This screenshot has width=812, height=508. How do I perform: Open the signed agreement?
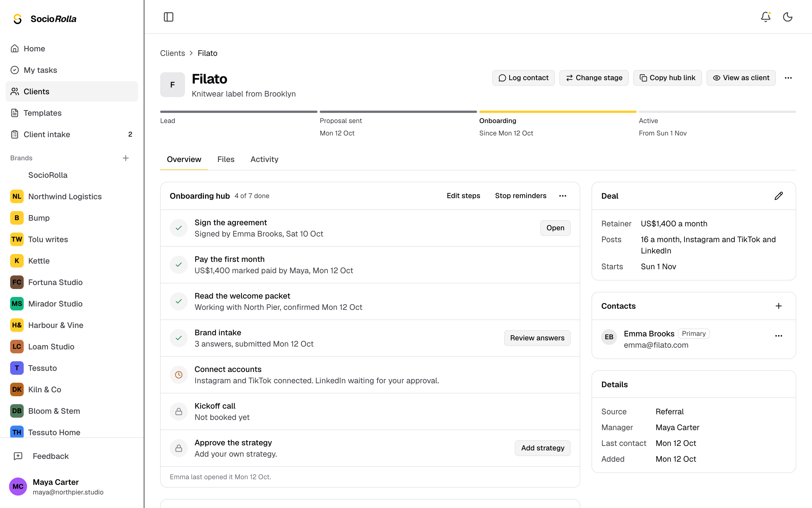tap(555, 228)
